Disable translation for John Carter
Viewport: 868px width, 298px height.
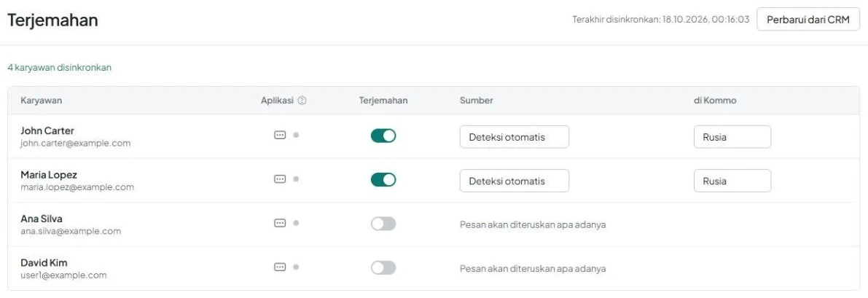(x=383, y=136)
